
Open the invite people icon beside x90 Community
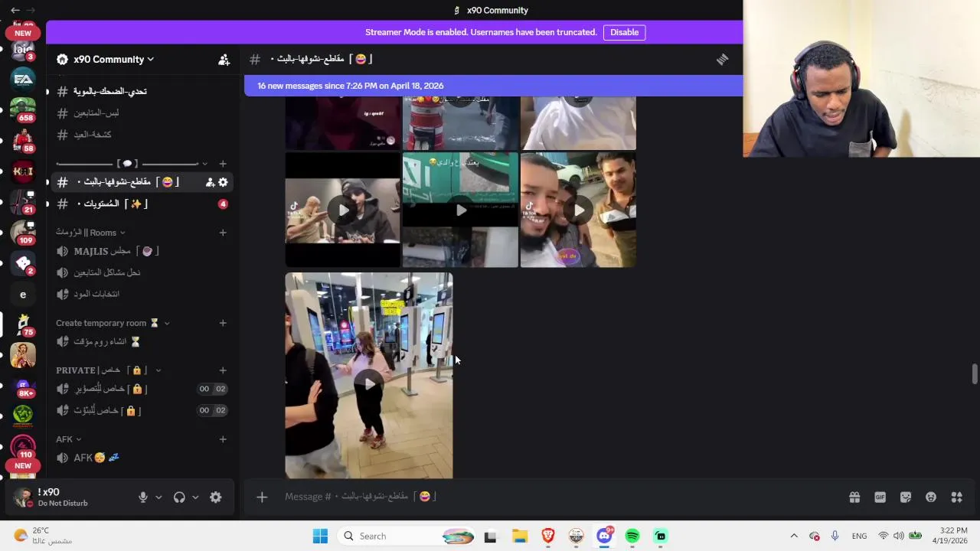pyautogui.click(x=224, y=60)
